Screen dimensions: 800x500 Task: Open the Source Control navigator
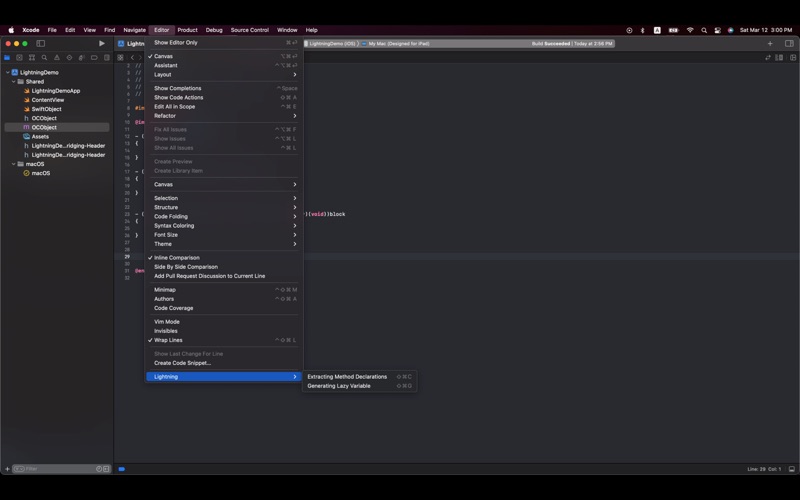19,58
